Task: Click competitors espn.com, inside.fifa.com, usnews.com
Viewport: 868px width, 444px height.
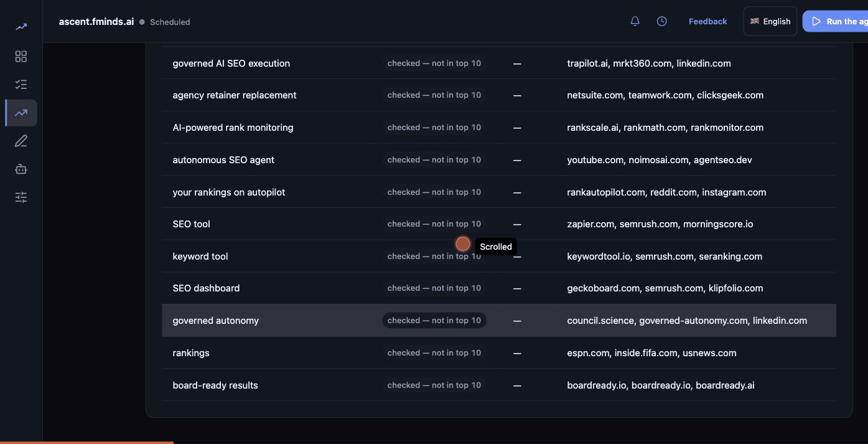Action: [x=651, y=353]
